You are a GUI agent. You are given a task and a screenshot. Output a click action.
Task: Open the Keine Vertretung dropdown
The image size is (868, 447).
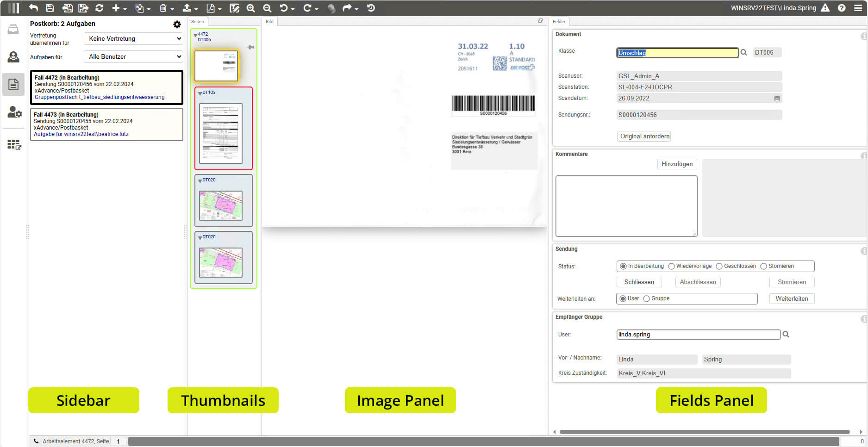coord(133,39)
